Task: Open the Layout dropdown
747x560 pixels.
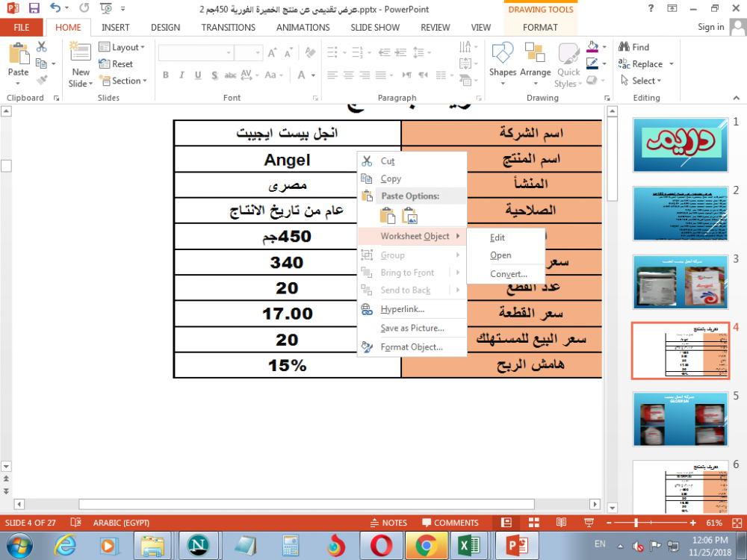Action: 122,46
